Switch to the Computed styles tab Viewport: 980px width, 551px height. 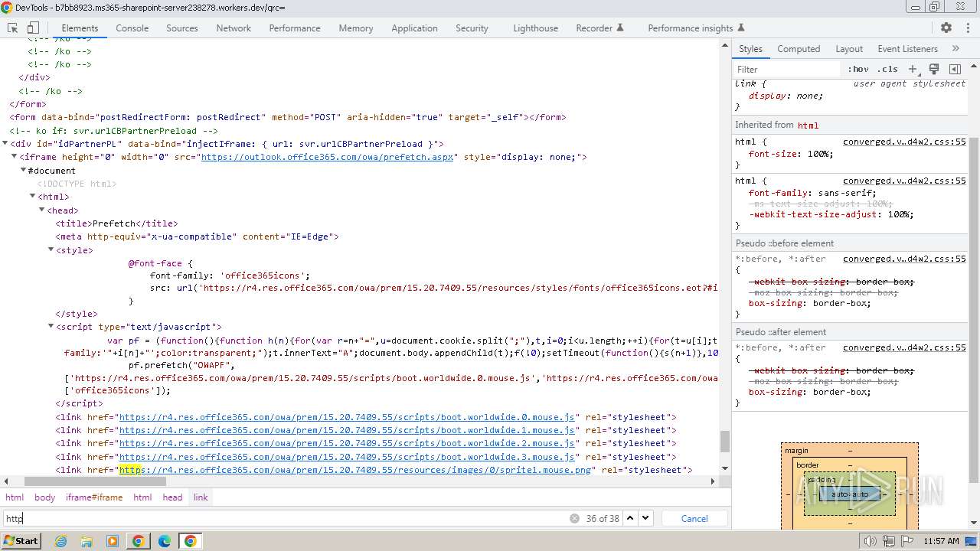[x=799, y=48]
